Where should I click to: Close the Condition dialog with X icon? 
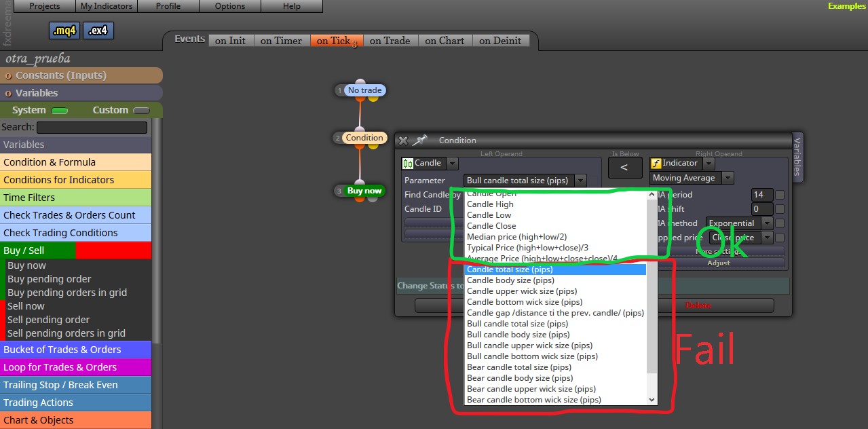coord(403,141)
